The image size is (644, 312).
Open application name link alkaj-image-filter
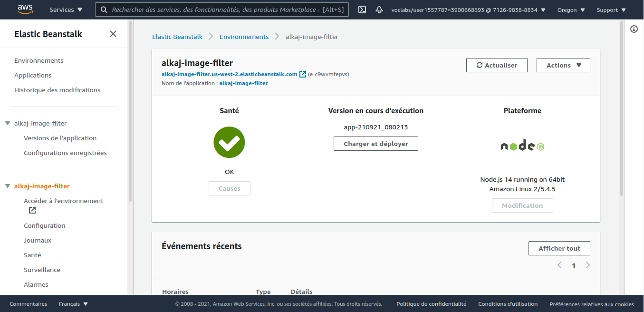(x=243, y=83)
